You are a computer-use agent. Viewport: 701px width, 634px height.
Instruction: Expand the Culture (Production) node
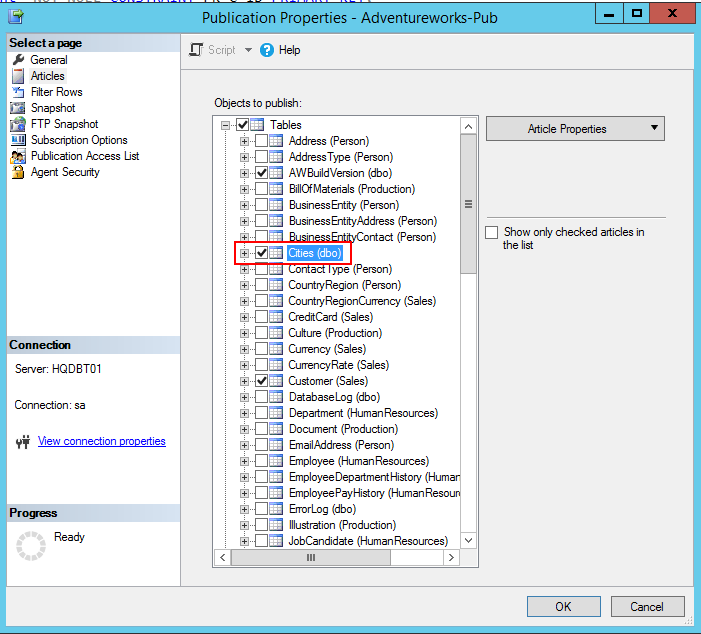[x=244, y=334]
